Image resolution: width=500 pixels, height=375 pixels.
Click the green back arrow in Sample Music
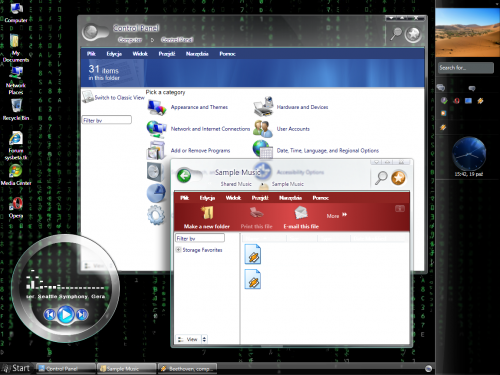point(184,176)
